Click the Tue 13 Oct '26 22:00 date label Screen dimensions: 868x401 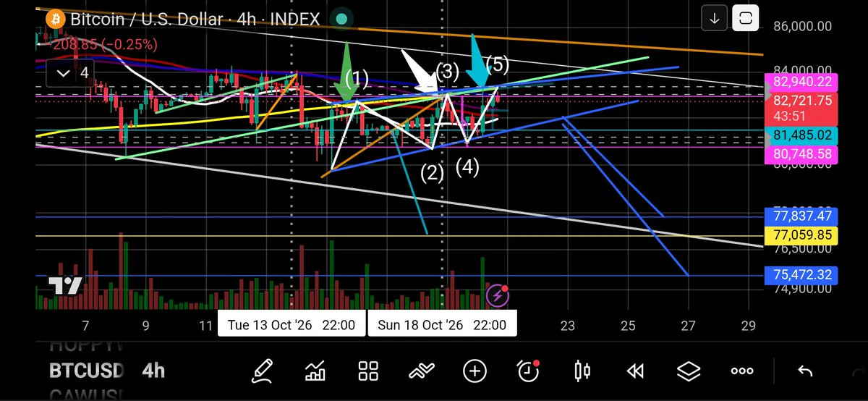point(291,325)
